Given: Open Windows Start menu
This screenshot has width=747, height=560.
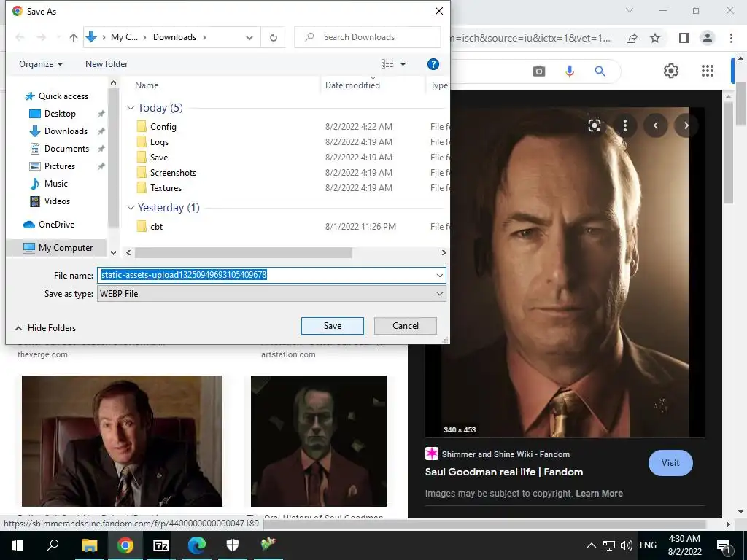Looking at the screenshot, I should 18,545.
